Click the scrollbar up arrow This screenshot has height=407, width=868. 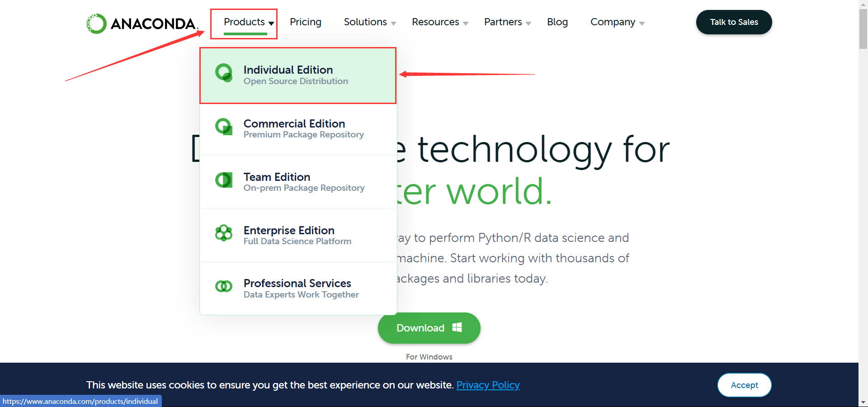(863, 4)
